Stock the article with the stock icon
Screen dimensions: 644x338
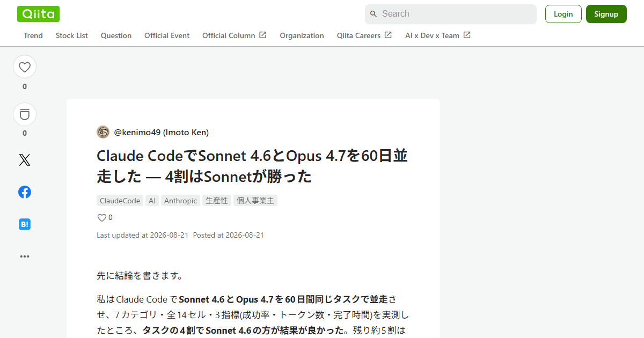pos(25,114)
